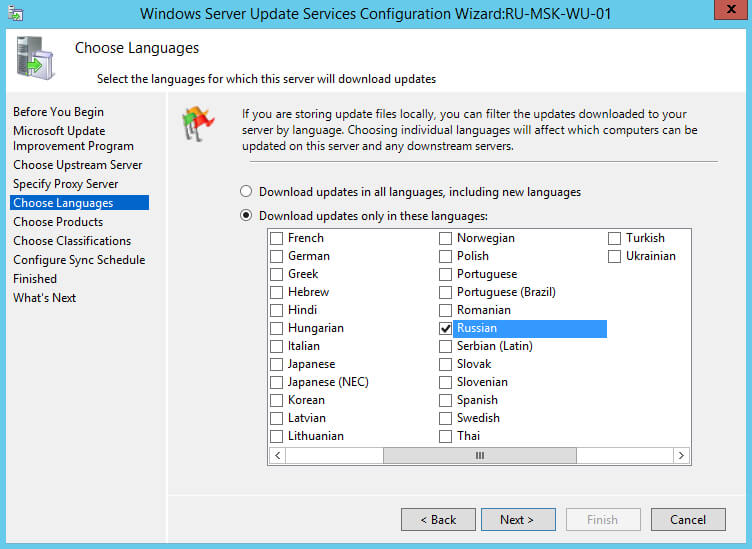Screen dimensions: 752x549
Task: Go to Before You Begin step
Action: coord(59,112)
